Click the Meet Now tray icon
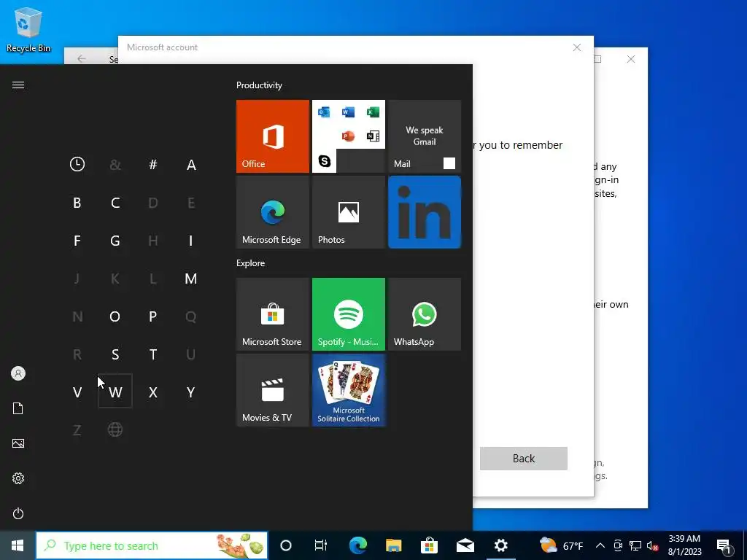 coord(618,545)
